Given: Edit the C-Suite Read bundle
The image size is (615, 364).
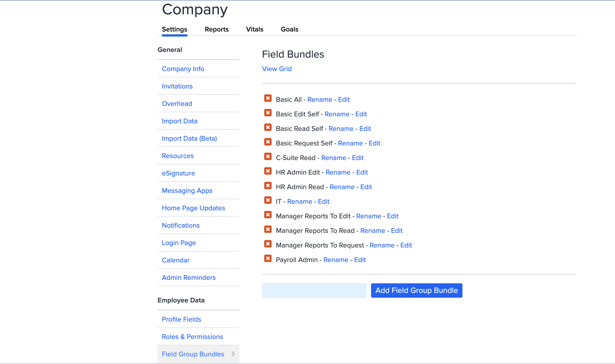Looking at the screenshot, I should pyautogui.click(x=358, y=158).
